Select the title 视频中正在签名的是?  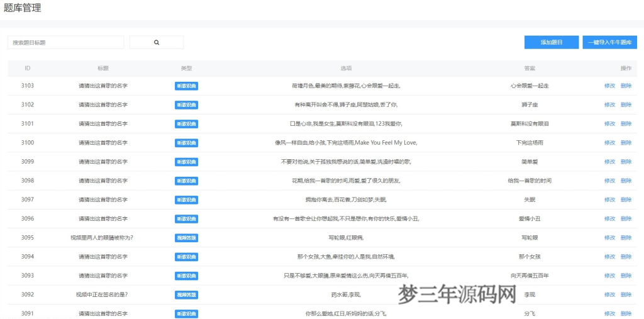(103, 294)
